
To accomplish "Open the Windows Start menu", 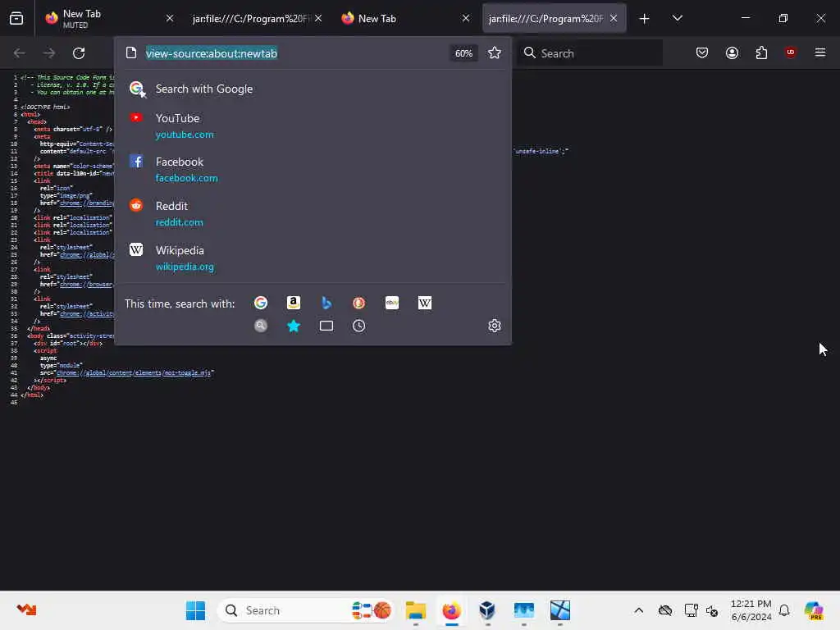I will coord(195,610).
